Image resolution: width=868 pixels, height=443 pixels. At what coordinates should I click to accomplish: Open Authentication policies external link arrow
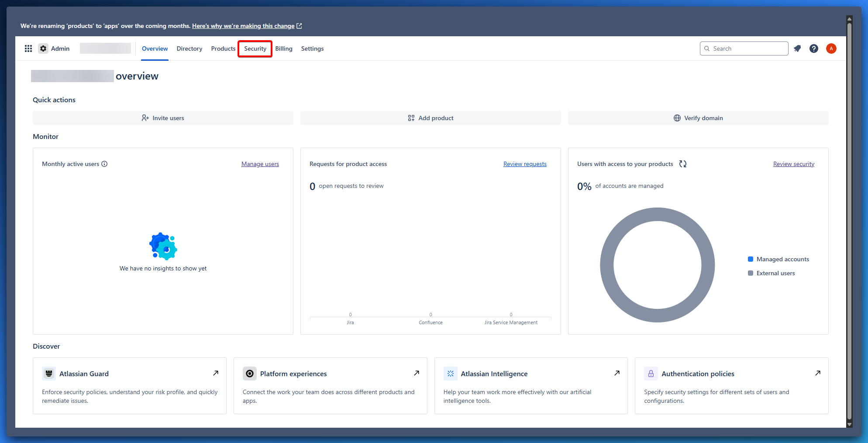(818, 373)
